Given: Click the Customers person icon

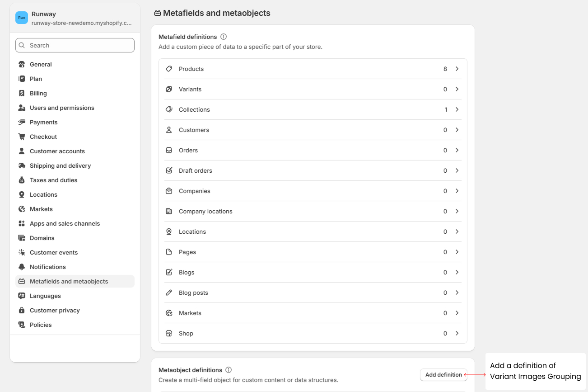Looking at the screenshot, I should coord(169,130).
